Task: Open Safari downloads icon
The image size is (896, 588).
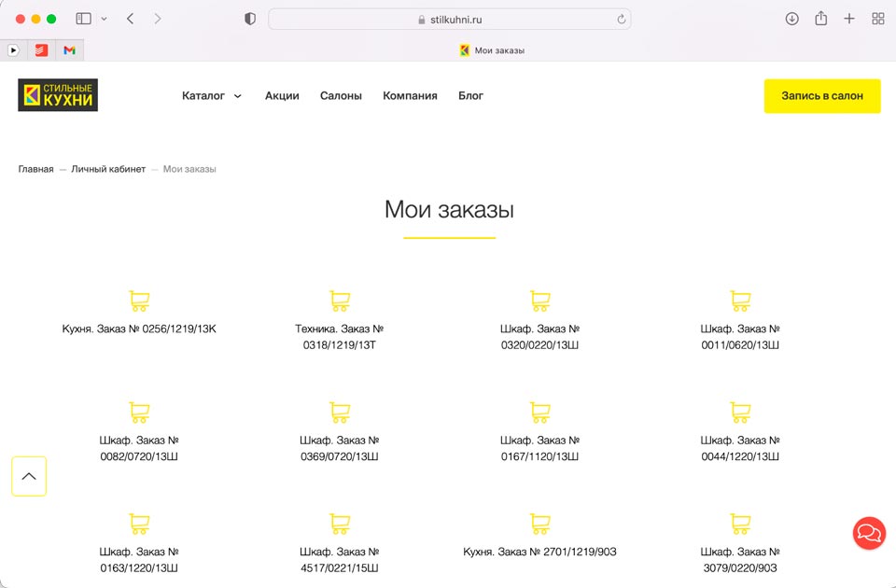Action: (x=791, y=19)
